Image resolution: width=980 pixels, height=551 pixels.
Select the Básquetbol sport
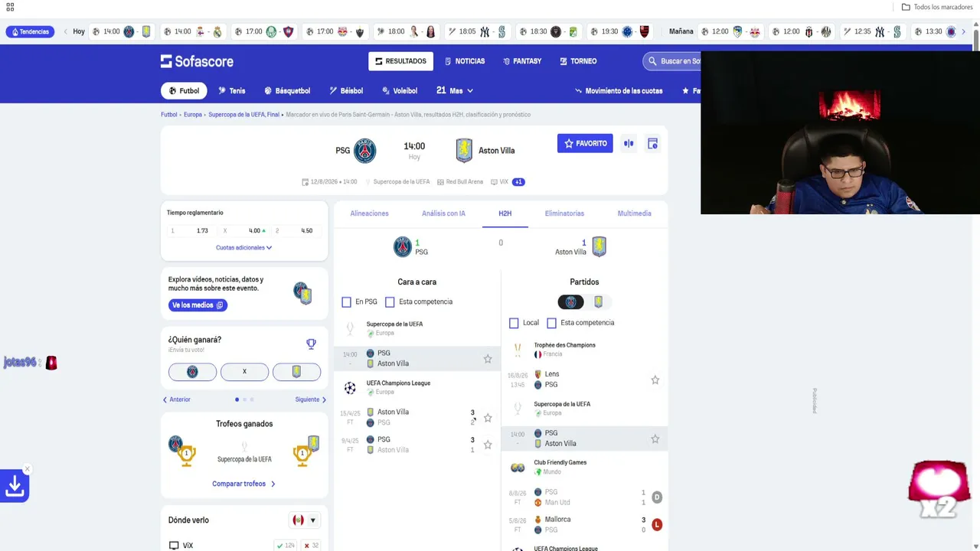click(287, 90)
